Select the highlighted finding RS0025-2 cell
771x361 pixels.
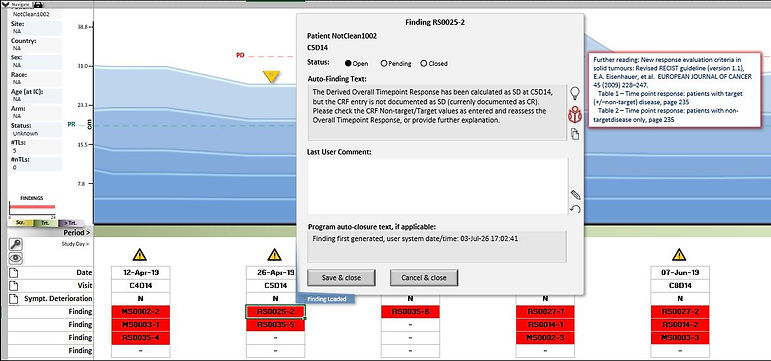275,311
